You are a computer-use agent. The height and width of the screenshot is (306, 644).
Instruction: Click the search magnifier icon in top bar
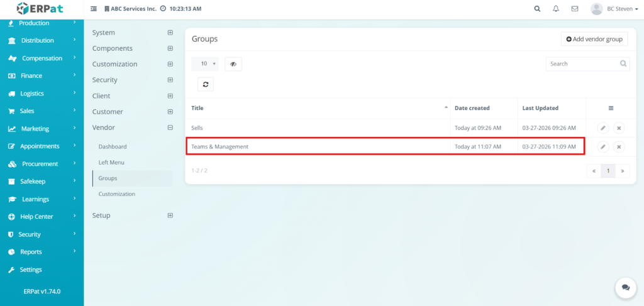pos(536,9)
